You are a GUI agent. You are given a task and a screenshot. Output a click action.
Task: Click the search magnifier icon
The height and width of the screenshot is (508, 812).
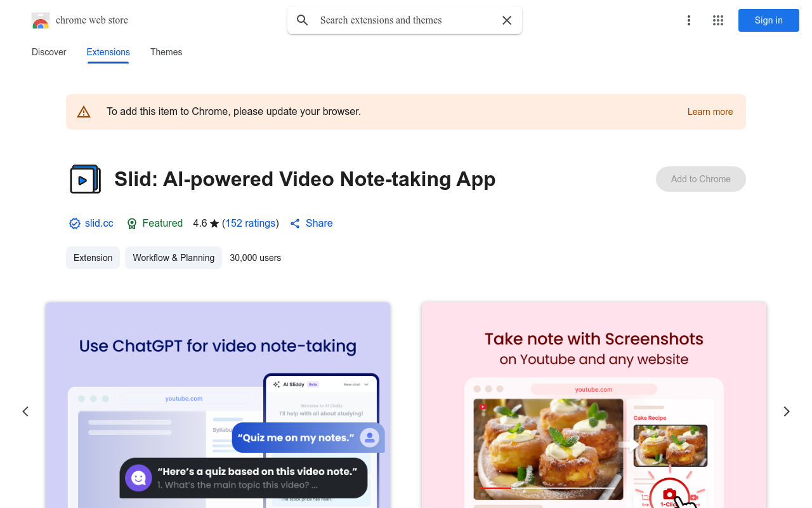tap(303, 20)
